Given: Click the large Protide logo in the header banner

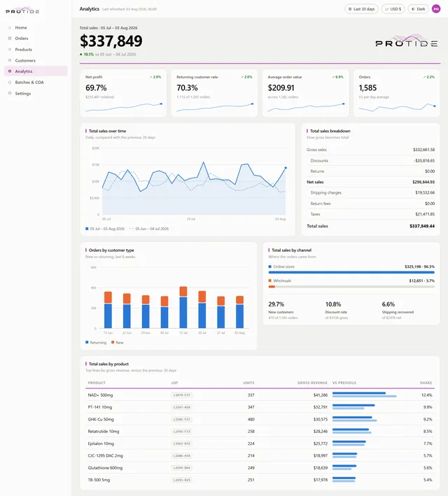Looking at the screenshot, I should [407, 41].
